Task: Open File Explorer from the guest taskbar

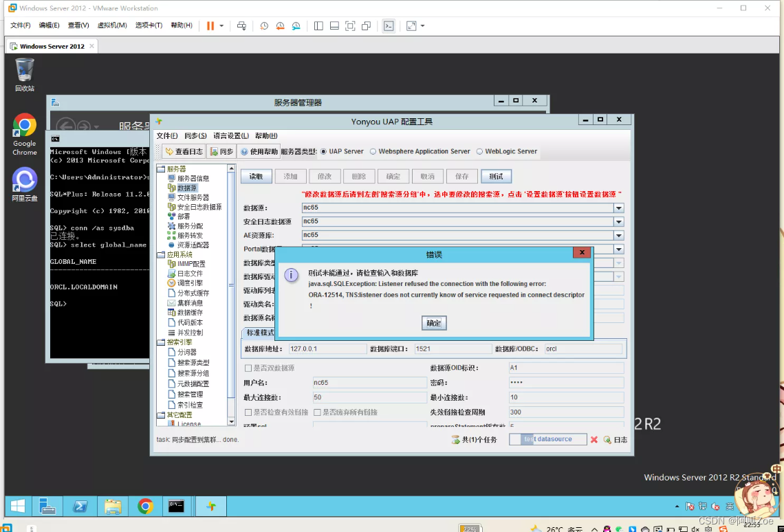Action: point(113,506)
